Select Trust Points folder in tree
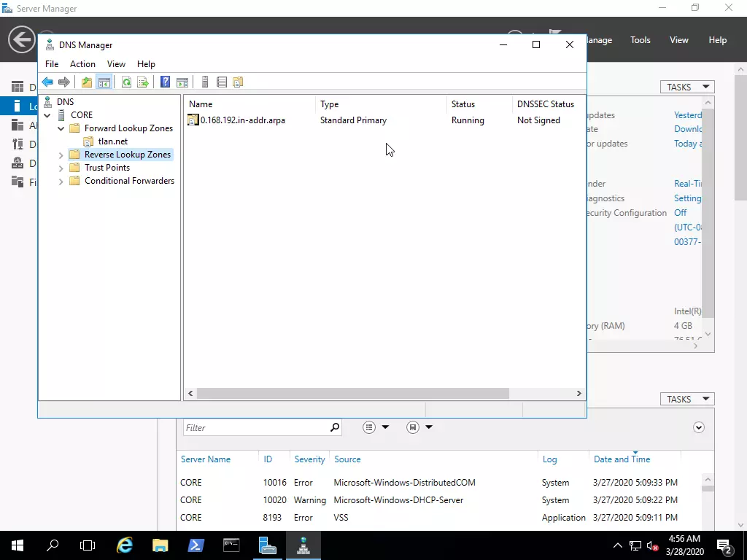747x560 pixels. [x=107, y=168]
